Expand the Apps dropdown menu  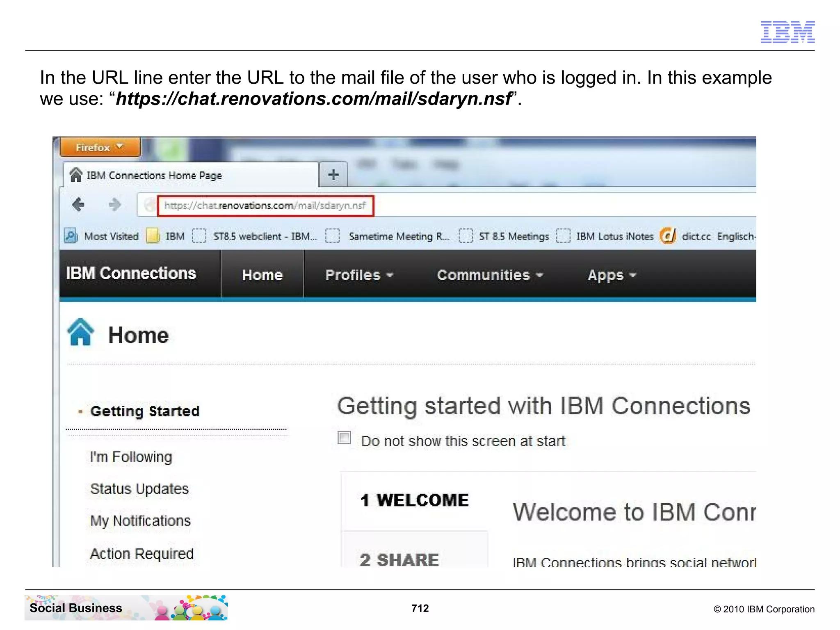pos(612,275)
